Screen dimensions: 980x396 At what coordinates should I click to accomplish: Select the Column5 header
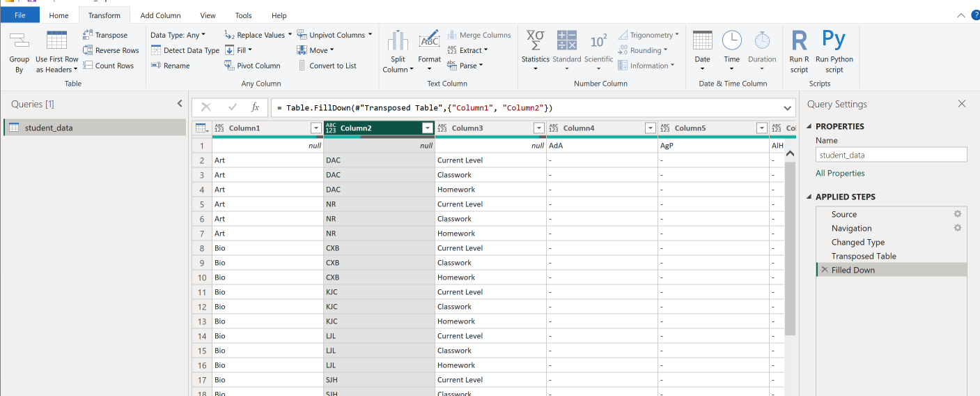[713, 128]
